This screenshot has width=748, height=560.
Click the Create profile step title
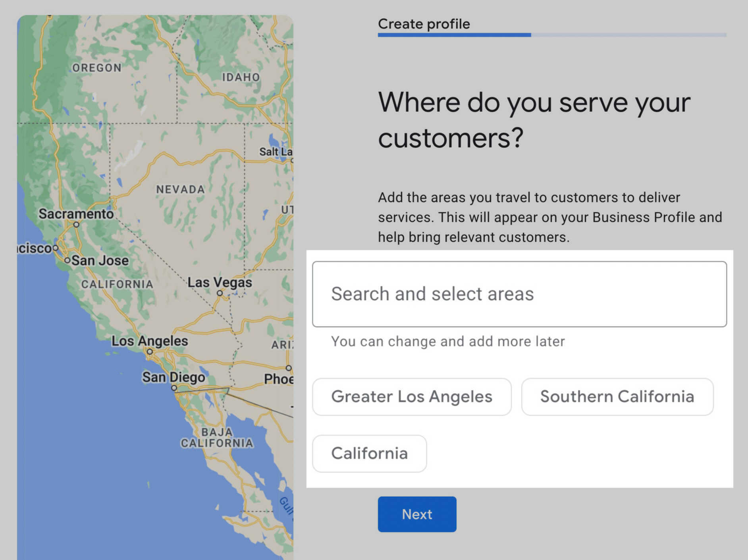pyautogui.click(x=424, y=24)
